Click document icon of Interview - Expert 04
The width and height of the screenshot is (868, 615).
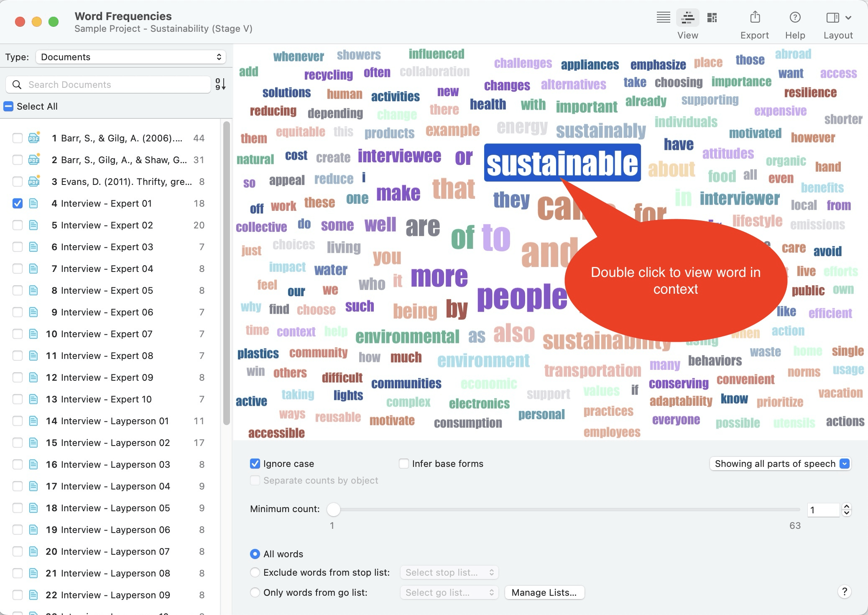[x=33, y=269]
